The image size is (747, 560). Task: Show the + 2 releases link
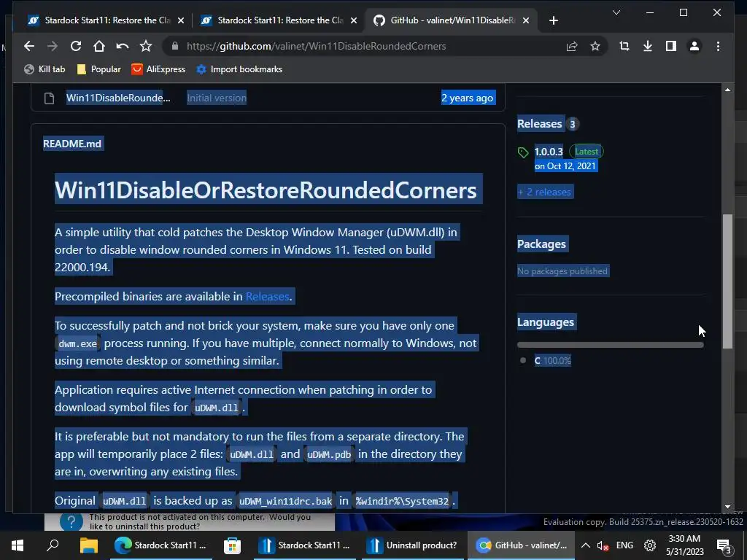(544, 192)
